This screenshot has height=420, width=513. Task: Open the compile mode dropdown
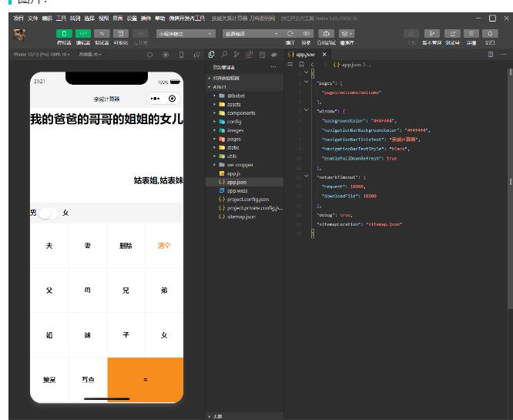[x=252, y=34]
